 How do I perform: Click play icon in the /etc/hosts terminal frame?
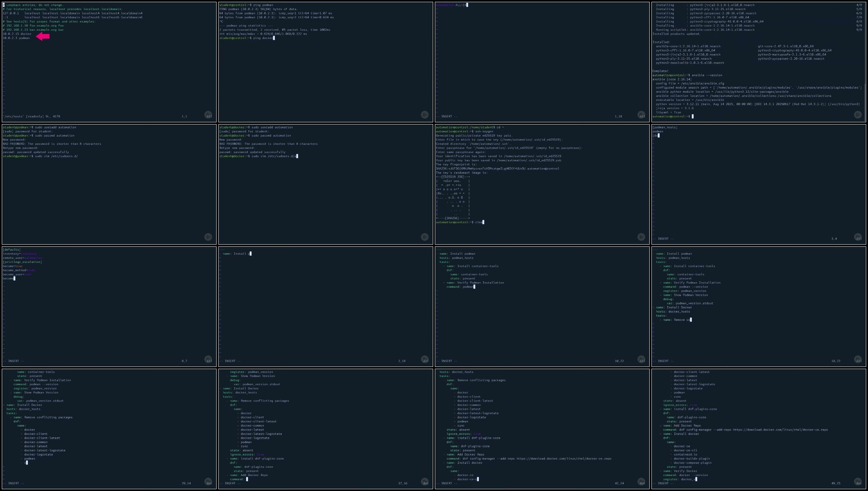(x=208, y=115)
